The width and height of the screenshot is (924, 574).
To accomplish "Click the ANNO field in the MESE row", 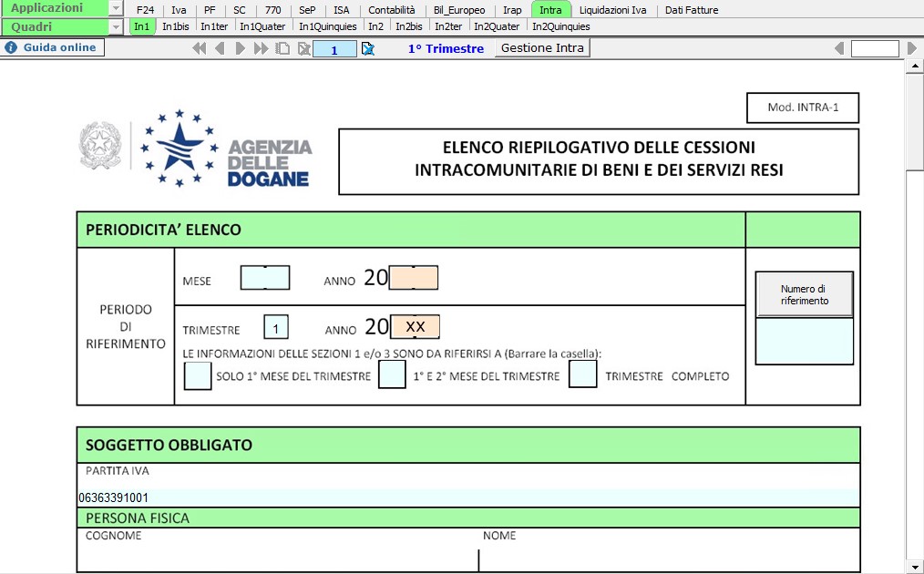I will coord(414,278).
